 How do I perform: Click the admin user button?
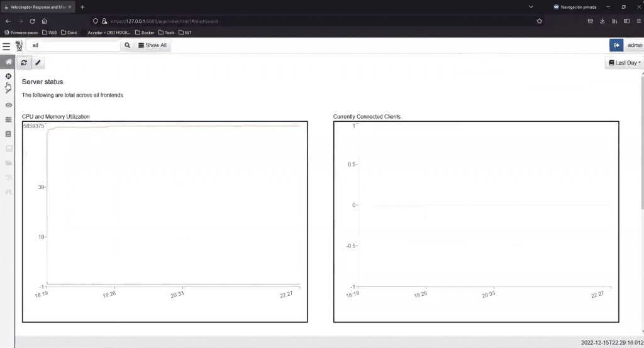[x=634, y=45]
